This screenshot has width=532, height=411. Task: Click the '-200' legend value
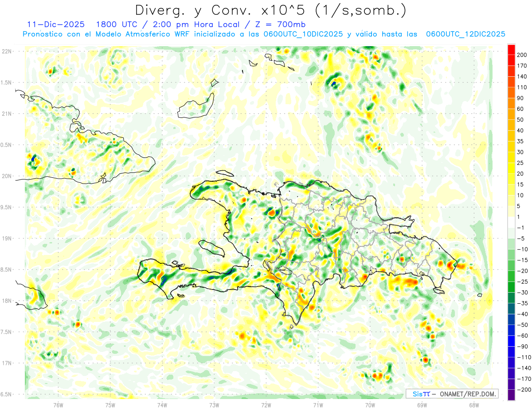click(524, 391)
